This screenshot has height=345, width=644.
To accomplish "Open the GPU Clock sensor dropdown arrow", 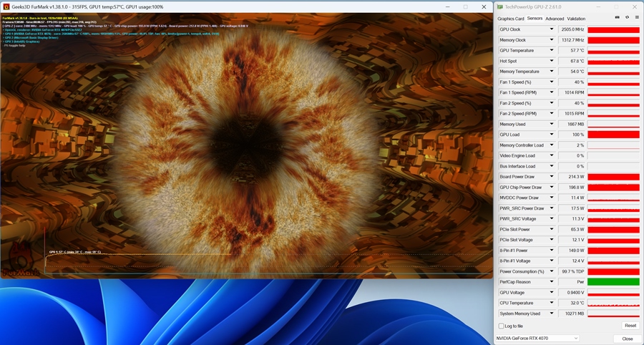I will click(552, 29).
